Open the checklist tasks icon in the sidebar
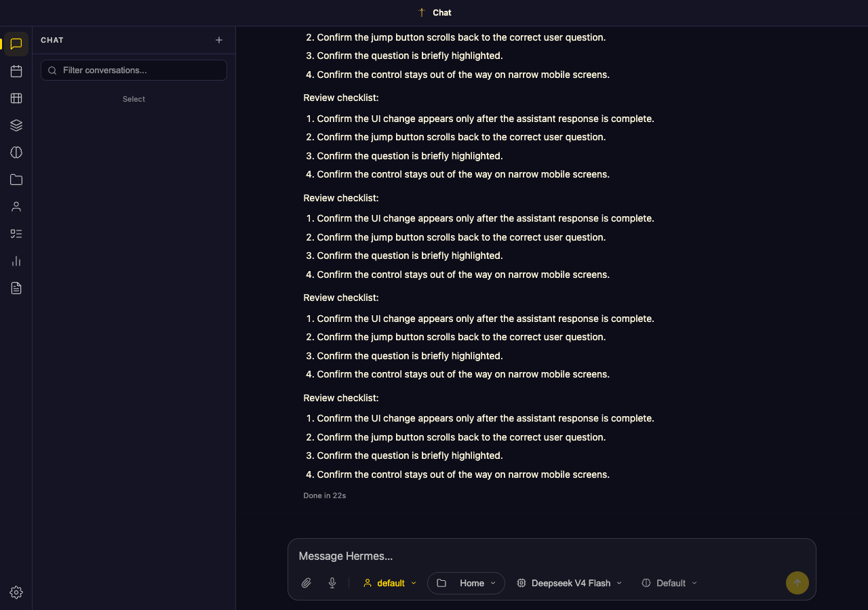The image size is (868, 610). click(16, 234)
